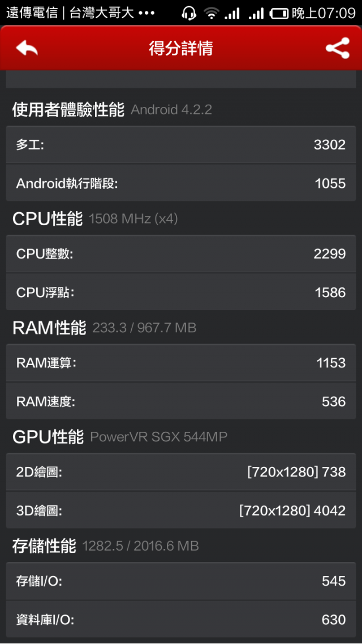Select the 3D繪圖 score row
The height and width of the screenshot is (644, 362).
pyautogui.click(x=181, y=510)
